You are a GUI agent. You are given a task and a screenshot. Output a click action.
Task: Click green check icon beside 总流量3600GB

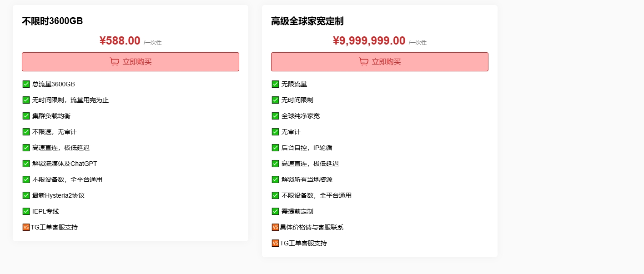[26, 84]
